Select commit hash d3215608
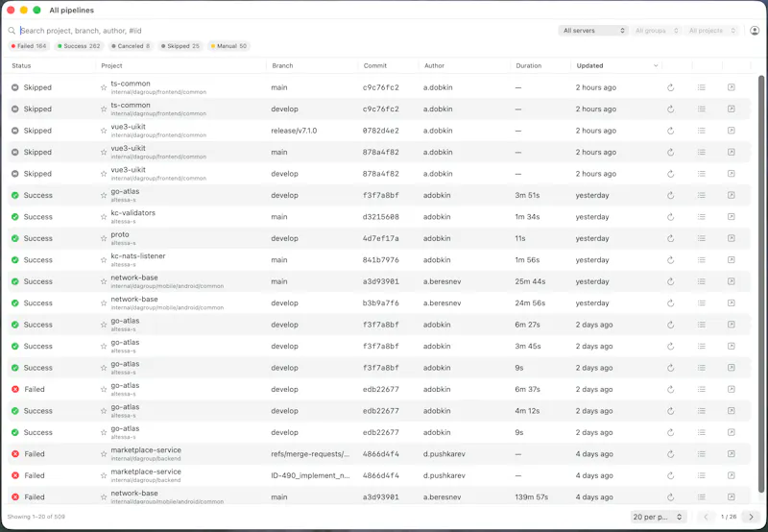Screen dimensions: 768x532 tap(380, 217)
